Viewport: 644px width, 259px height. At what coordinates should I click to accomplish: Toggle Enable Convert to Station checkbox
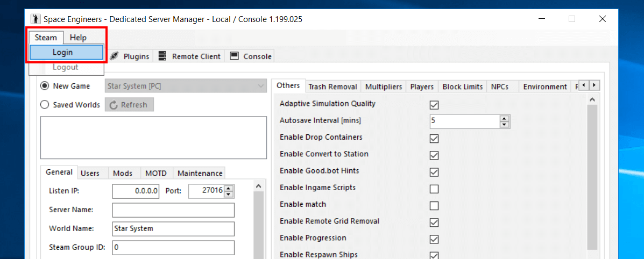(434, 156)
